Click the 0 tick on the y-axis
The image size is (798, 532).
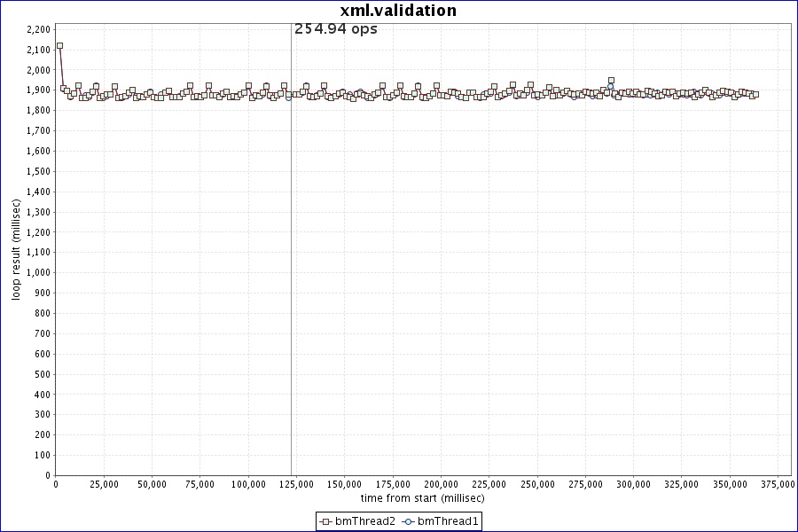click(48, 475)
